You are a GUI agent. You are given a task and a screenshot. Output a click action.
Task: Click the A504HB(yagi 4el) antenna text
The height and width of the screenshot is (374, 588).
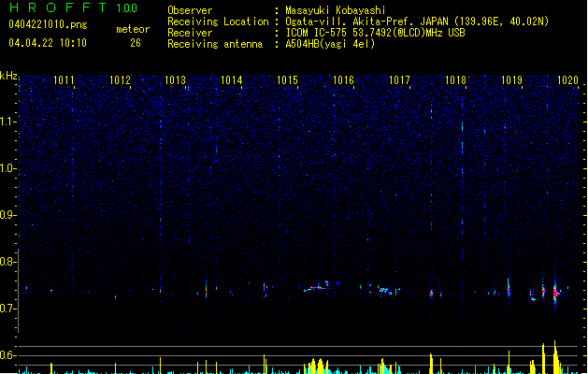(x=330, y=44)
